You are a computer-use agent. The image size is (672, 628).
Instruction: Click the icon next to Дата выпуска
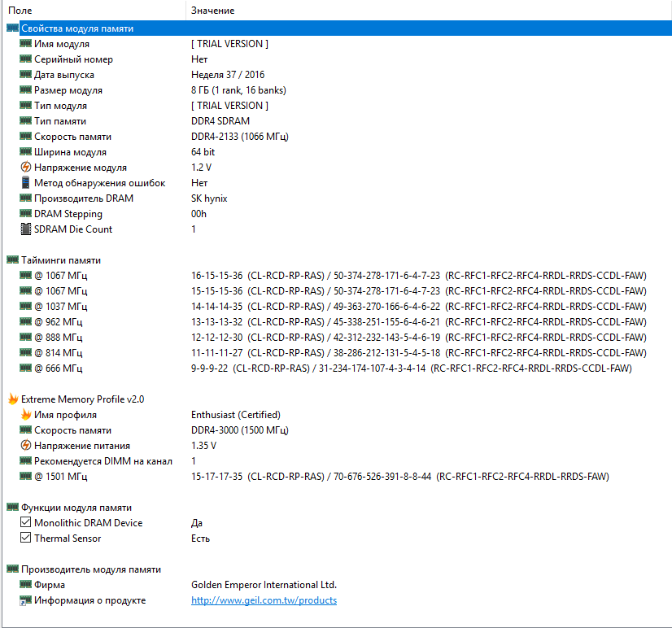[26, 74]
